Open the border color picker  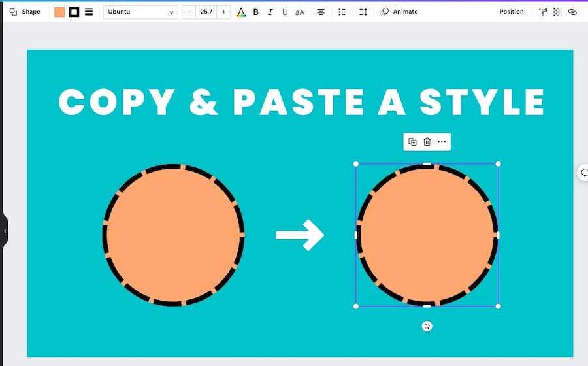[74, 12]
